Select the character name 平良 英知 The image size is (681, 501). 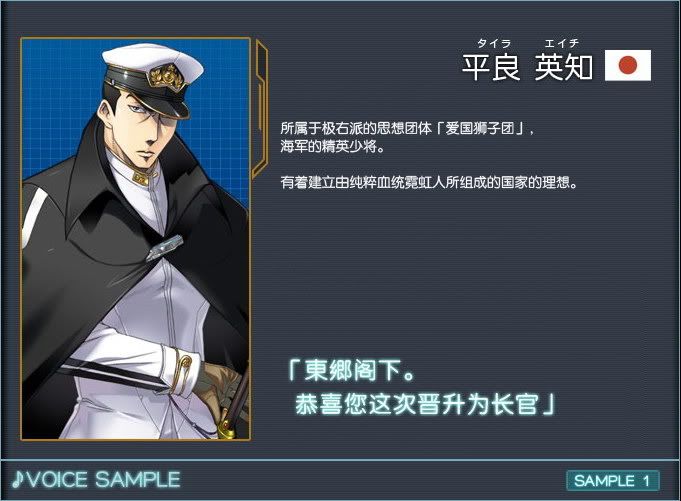click(x=527, y=67)
